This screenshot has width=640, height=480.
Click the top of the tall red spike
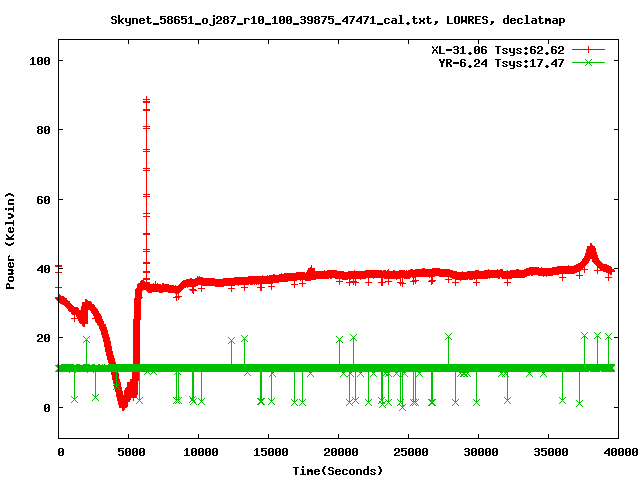pos(147,100)
